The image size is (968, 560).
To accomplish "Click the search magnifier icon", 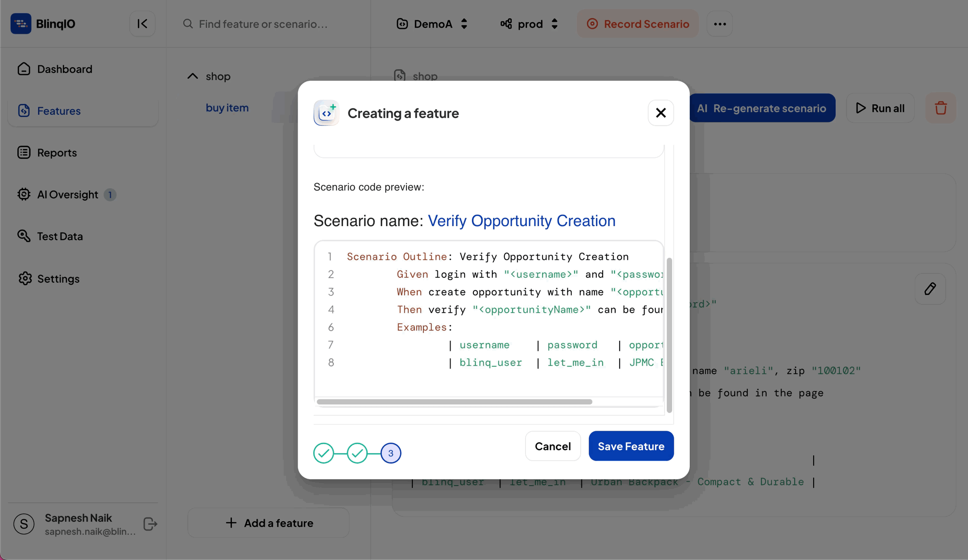I will point(188,24).
